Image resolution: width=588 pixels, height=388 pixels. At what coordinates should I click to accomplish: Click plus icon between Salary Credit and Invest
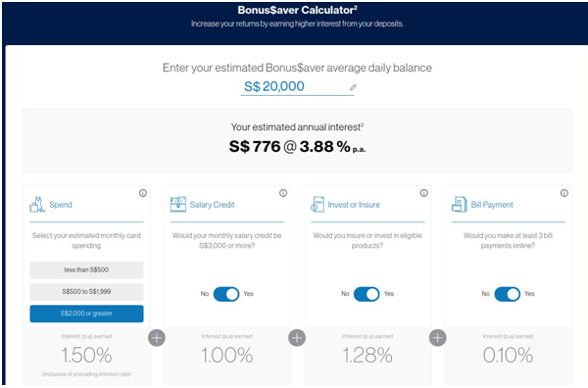[297, 338]
